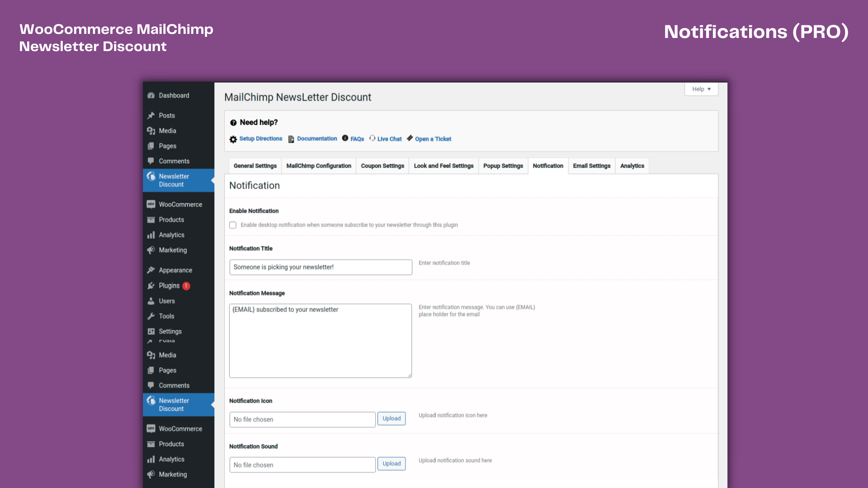This screenshot has height=488, width=868.
Task: Click the Dashboard gauge icon
Action: point(151,95)
